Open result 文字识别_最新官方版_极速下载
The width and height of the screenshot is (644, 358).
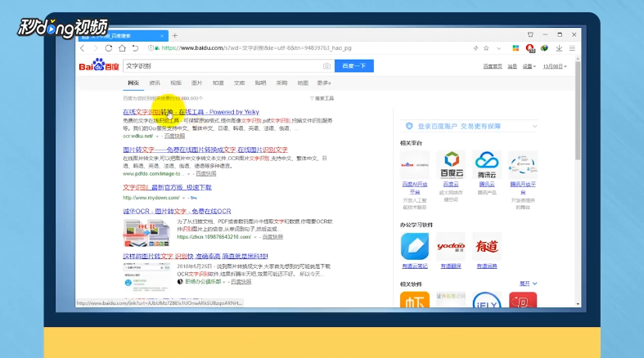[167, 187]
